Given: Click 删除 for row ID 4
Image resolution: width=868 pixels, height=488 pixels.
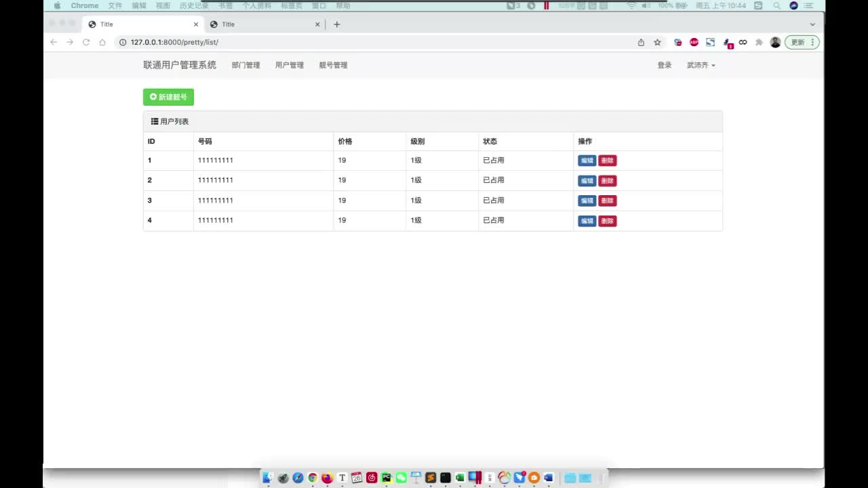Looking at the screenshot, I should (x=608, y=221).
